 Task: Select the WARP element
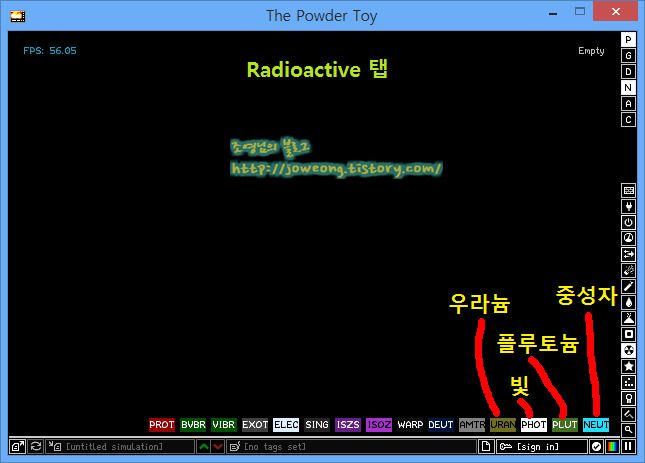click(410, 425)
